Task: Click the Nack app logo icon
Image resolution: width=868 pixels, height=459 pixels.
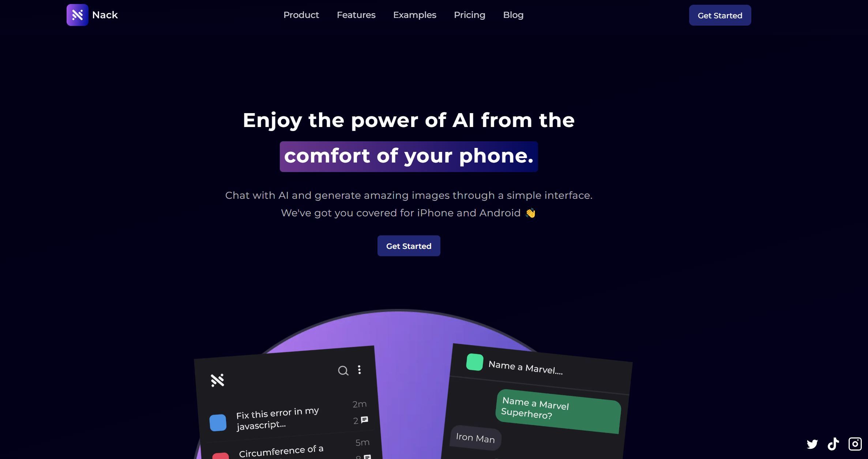Action: pos(76,15)
